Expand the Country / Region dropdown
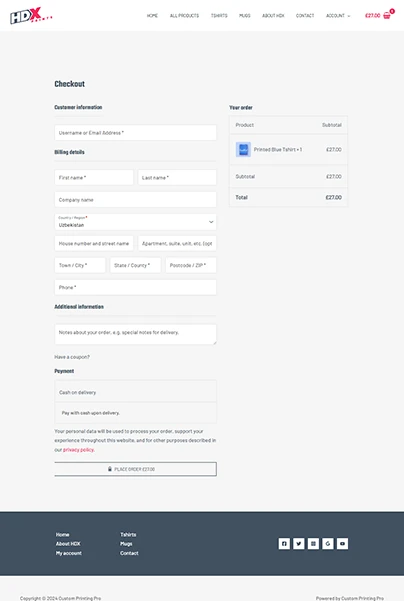This screenshot has height=601, width=404. (135, 222)
